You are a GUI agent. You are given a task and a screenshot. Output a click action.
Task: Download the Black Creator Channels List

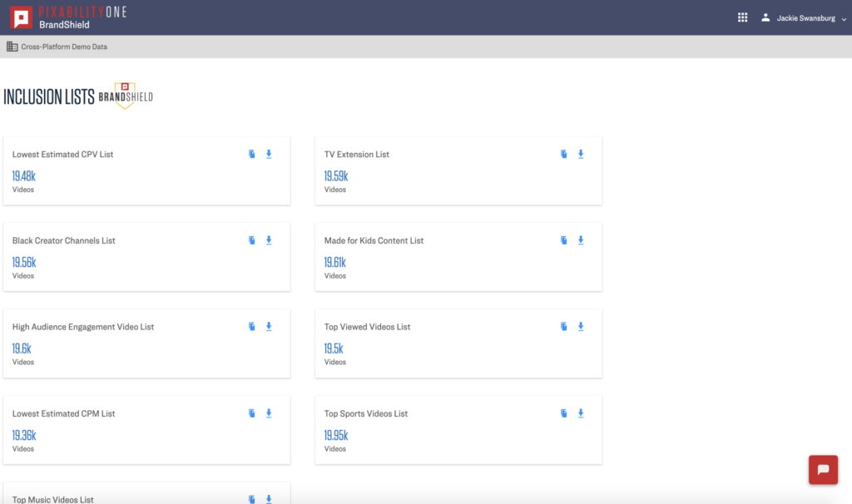tap(269, 240)
